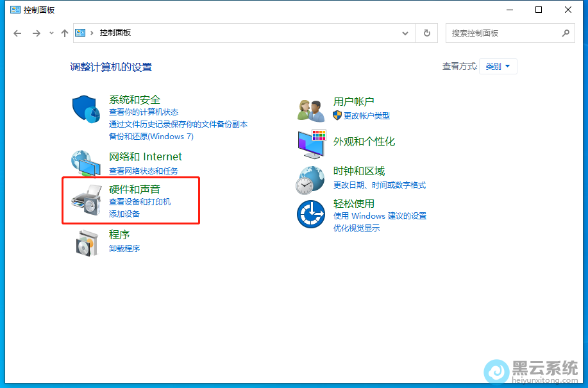Open recent pages dropdown next to forward arrow

tap(51, 33)
